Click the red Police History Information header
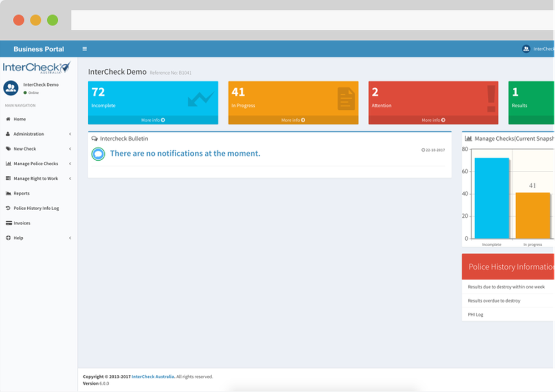Image resolution: width=555 pixels, height=392 pixels. pyautogui.click(x=508, y=267)
